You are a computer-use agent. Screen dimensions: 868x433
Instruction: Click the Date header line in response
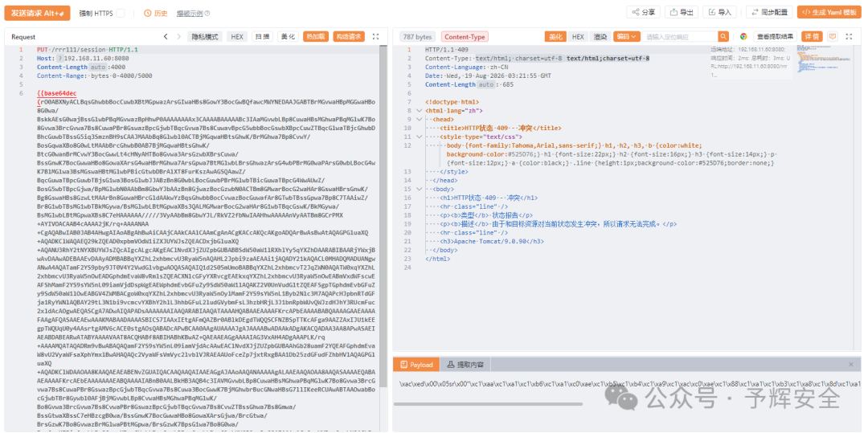[x=489, y=76]
